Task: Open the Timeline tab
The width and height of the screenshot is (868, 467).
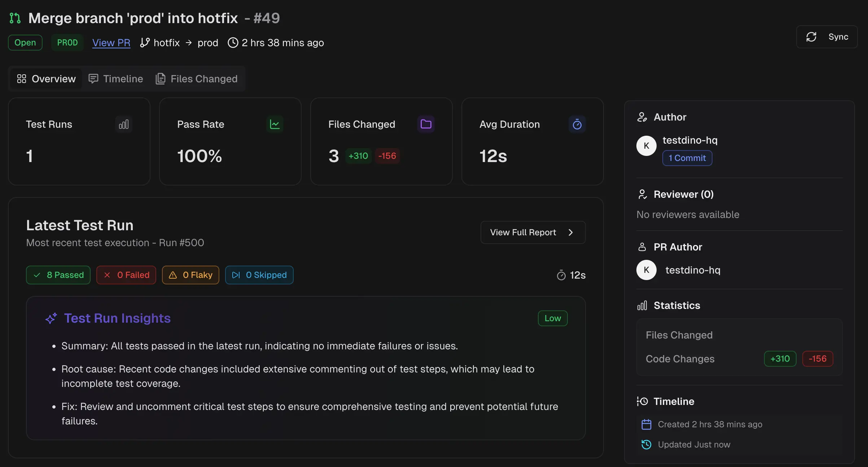Action: coord(115,79)
